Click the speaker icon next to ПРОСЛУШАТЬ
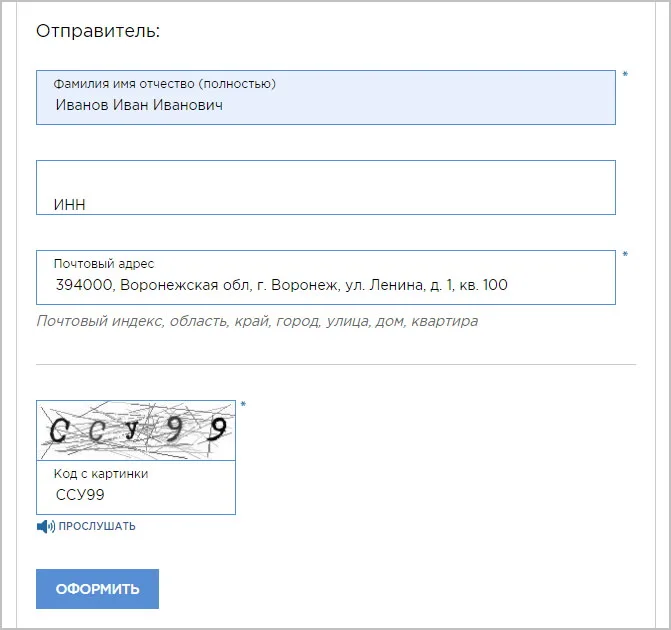This screenshot has height=630, width=671. pos(46,526)
